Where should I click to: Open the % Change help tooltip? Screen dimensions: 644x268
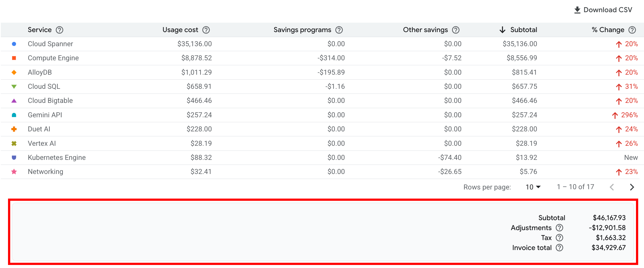632,30
